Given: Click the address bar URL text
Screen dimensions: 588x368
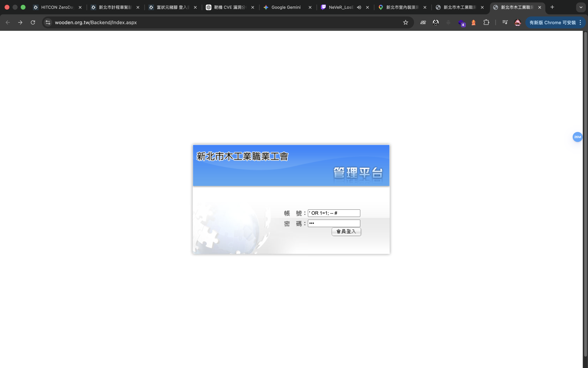Looking at the screenshot, I should click(96, 22).
